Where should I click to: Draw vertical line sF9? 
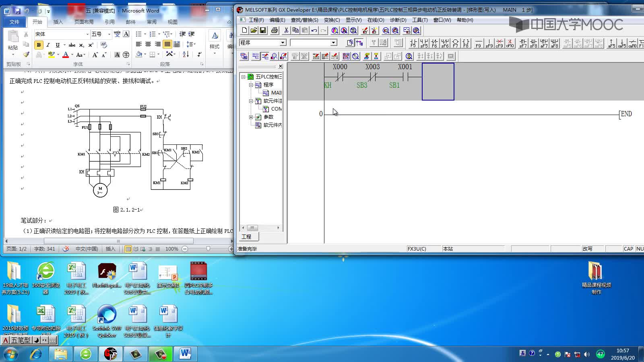(x=489, y=43)
